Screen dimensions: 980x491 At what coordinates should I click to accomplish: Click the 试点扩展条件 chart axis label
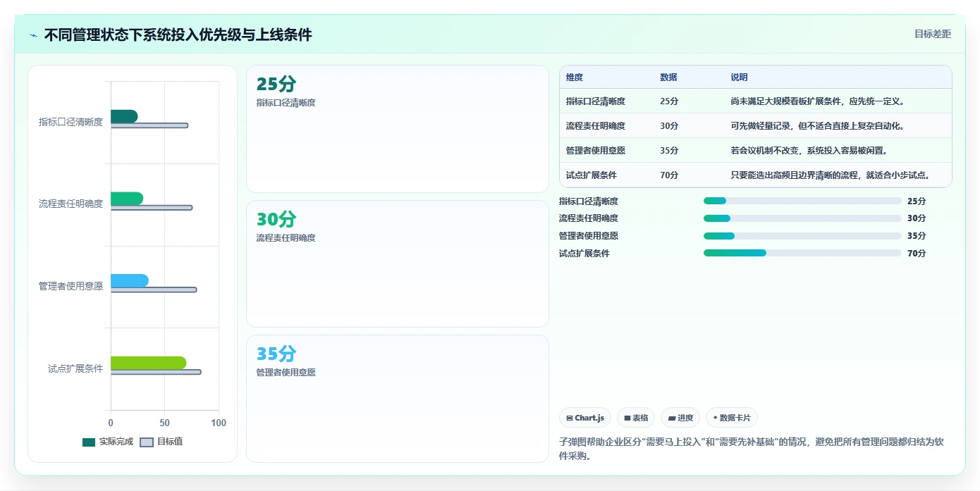[x=75, y=368]
